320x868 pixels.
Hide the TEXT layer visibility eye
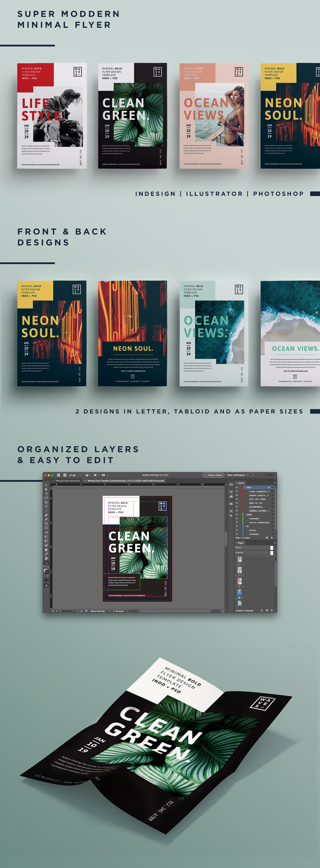tap(236, 488)
